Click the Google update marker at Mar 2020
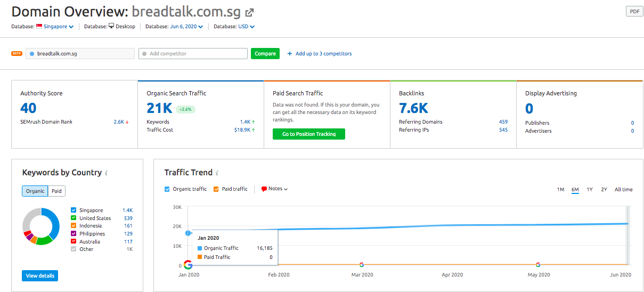 pyautogui.click(x=362, y=264)
